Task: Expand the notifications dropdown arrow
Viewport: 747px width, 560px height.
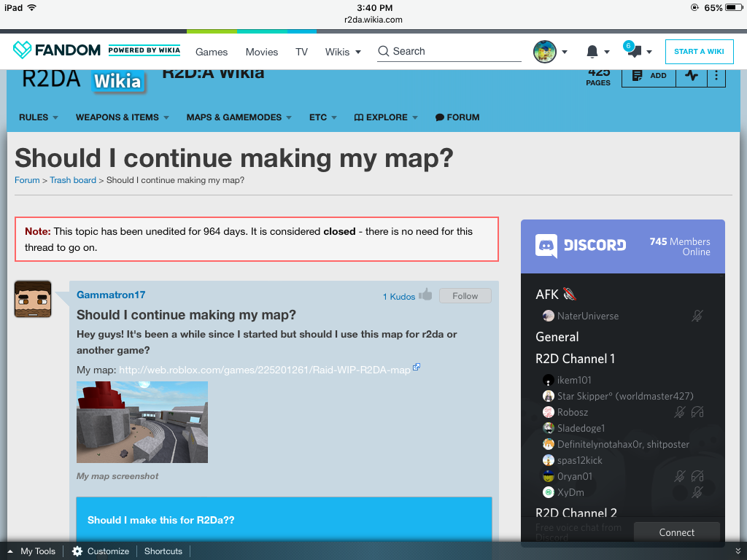Action: pos(606,52)
